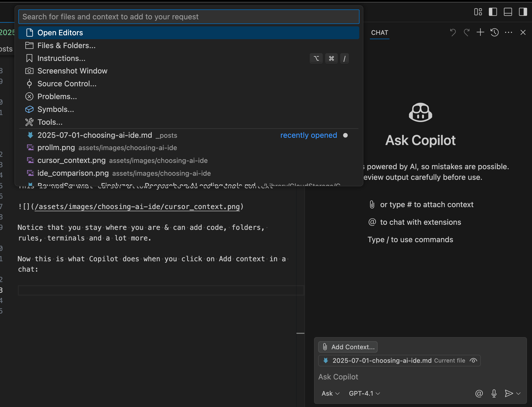Select Screenshot Window option
532x407 pixels.
[x=189, y=71]
